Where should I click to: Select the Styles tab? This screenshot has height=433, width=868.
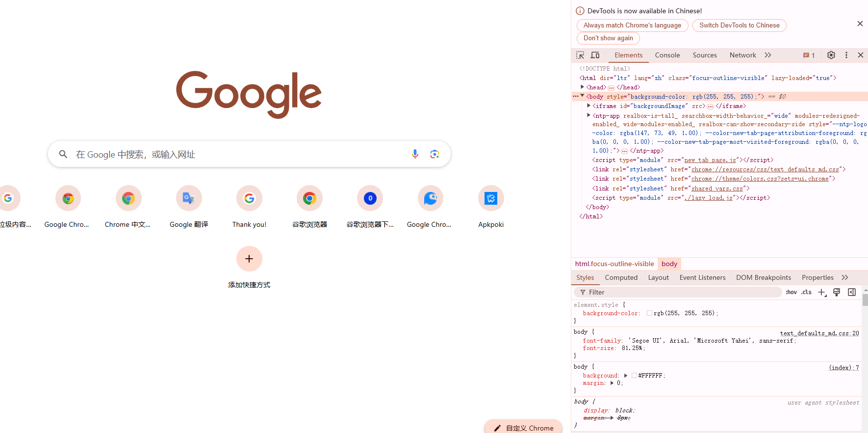pyautogui.click(x=585, y=277)
